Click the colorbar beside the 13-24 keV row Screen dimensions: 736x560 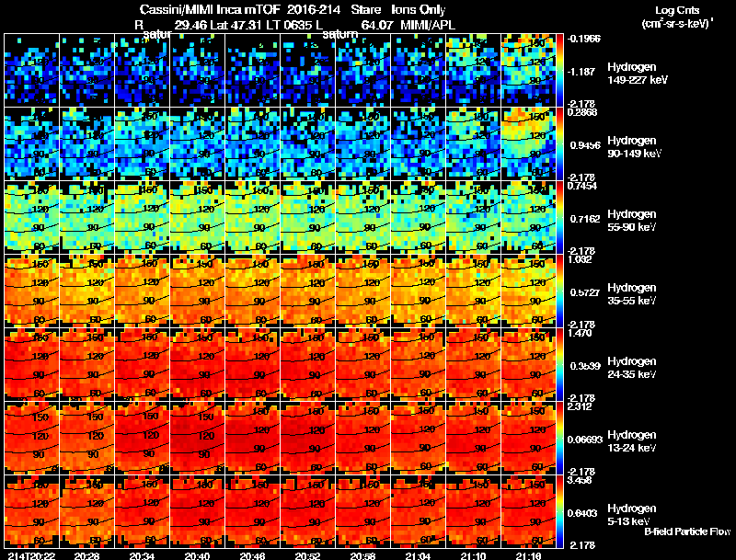(x=559, y=438)
